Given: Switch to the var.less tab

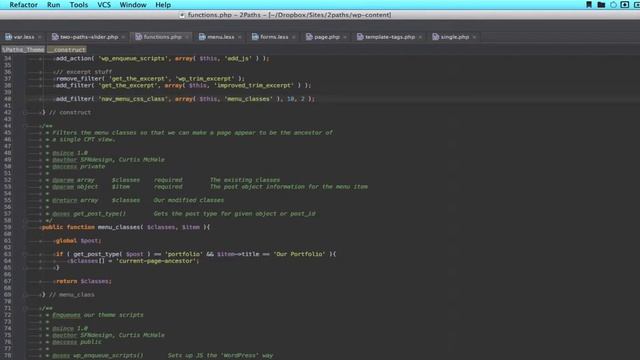Looking at the screenshot, I should tap(24, 37).
